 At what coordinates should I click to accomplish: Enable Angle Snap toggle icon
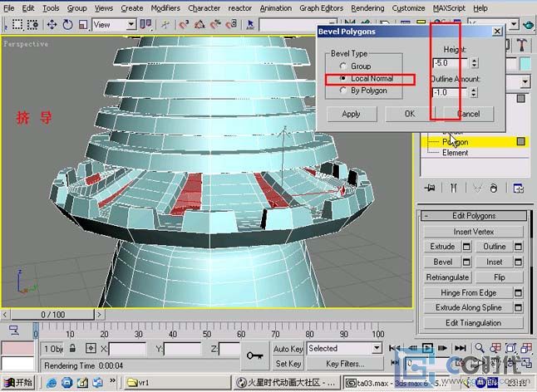200,24
